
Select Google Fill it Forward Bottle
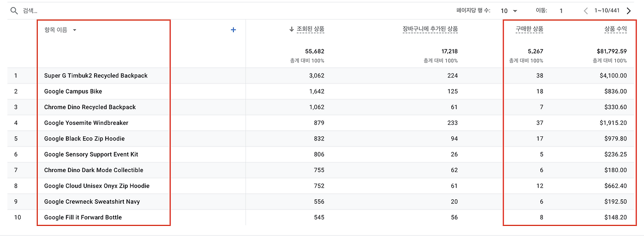point(83,217)
